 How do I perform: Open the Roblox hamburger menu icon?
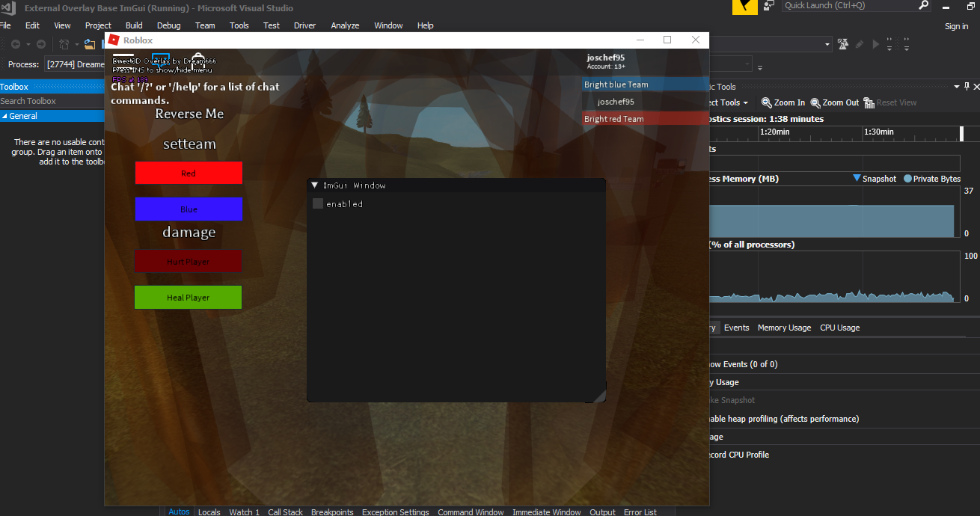123,61
